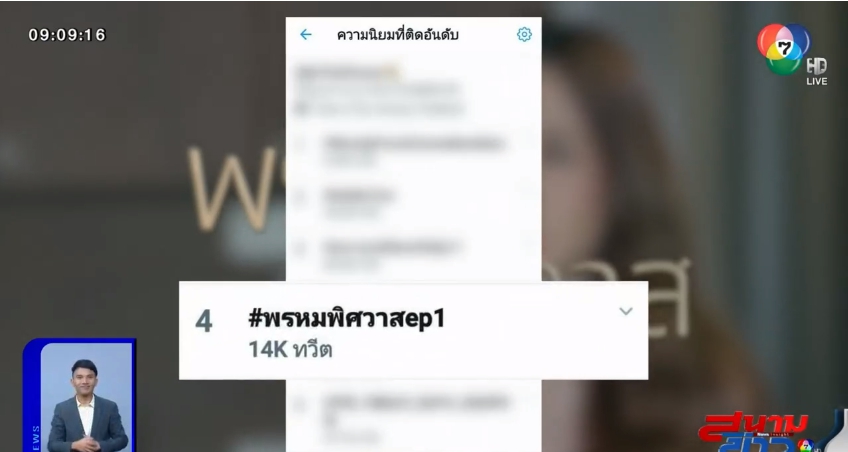Open the second blurred trend row

pyautogui.click(x=413, y=202)
